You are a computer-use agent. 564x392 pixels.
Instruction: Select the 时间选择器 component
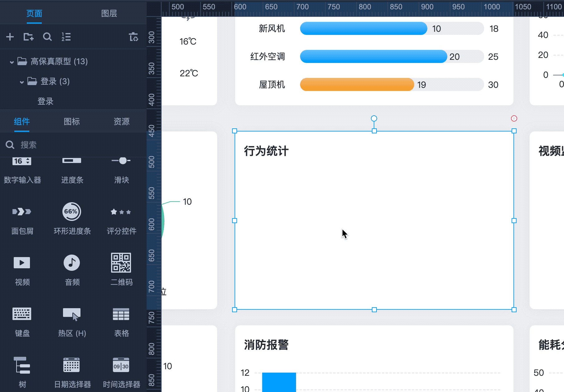(121, 373)
